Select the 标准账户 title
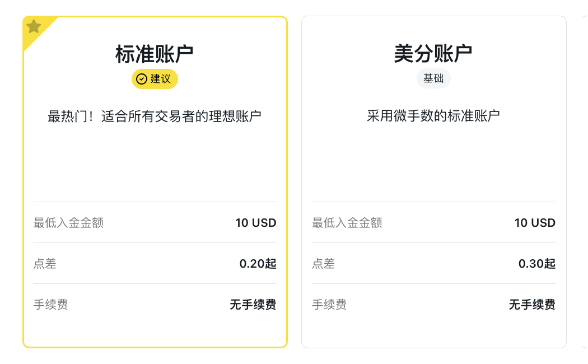588x364 pixels. (154, 54)
